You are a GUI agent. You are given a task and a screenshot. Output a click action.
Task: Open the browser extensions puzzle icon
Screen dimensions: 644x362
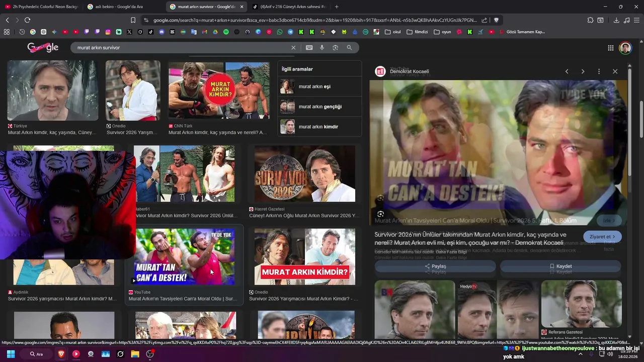(x=590, y=20)
